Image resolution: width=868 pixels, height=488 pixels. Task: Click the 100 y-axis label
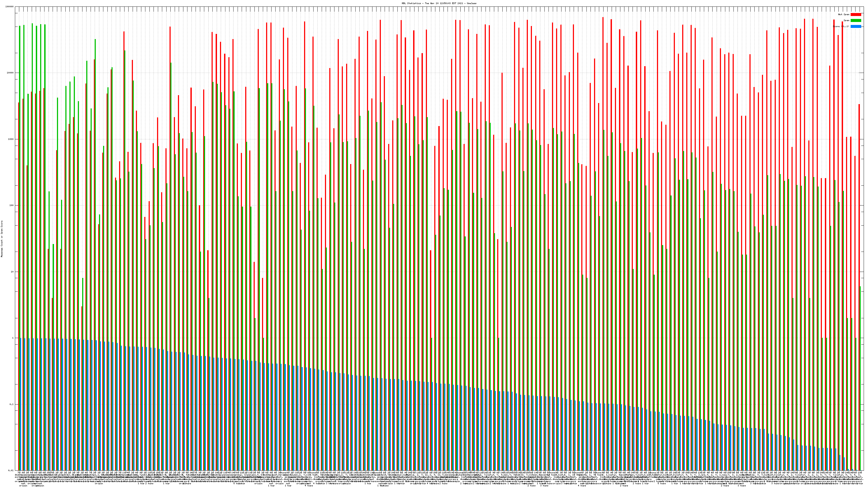tap(12, 206)
